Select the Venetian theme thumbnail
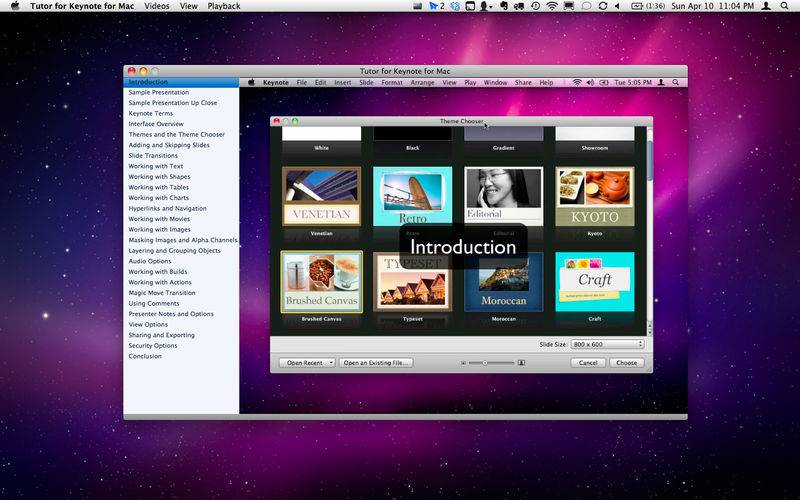 [321, 196]
